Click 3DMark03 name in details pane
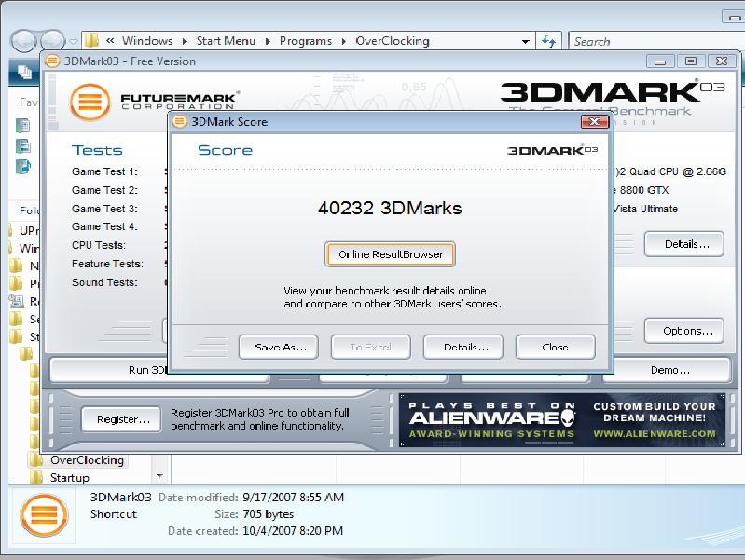 (120, 498)
